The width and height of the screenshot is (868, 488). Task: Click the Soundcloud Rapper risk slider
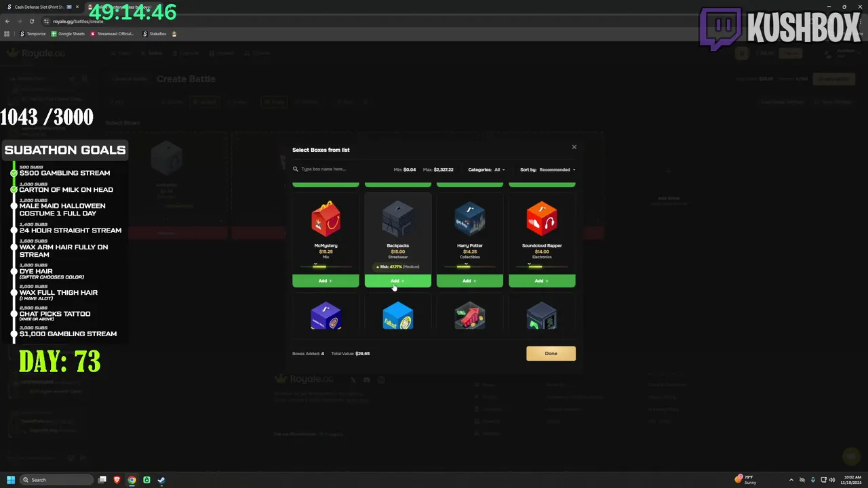click(x=542, y=266)
